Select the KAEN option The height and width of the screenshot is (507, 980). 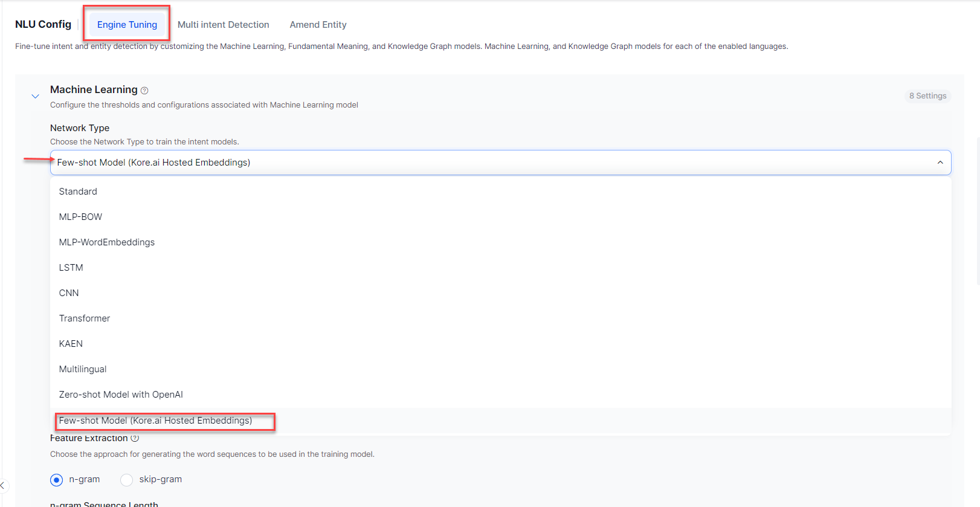(x=71, y=344)
